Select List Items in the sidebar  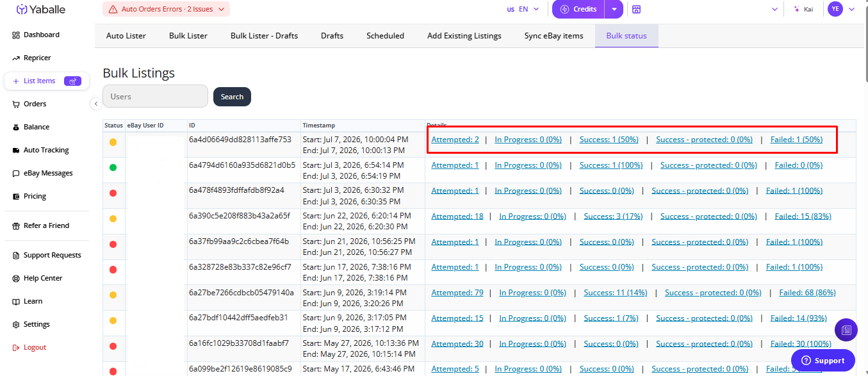coord(46,81)
